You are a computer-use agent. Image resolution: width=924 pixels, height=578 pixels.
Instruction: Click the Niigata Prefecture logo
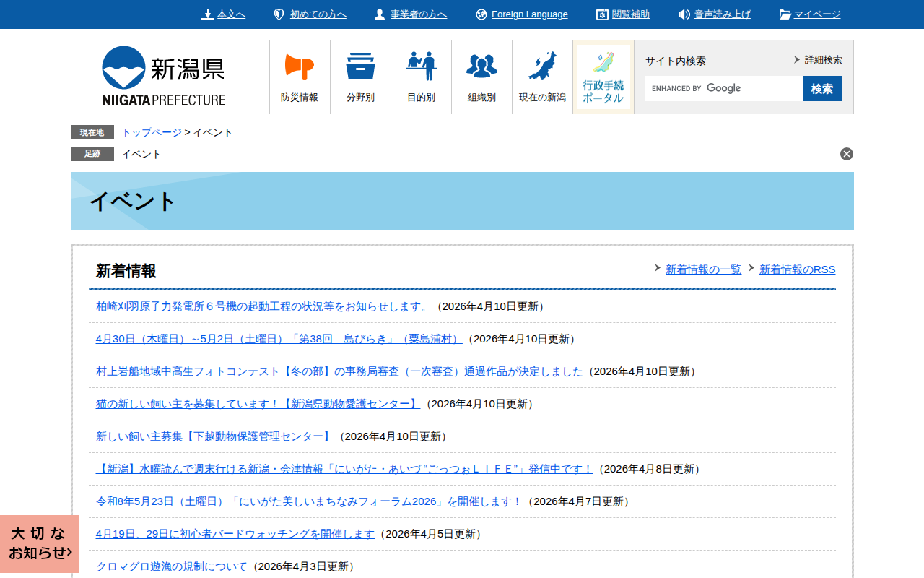click(x=163, y=76)
